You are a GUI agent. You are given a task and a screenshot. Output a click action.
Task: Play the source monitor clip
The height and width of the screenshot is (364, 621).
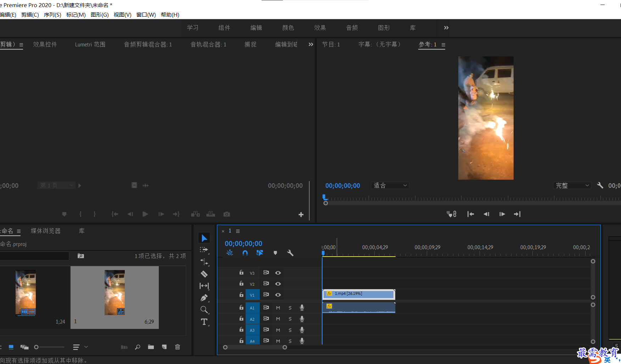[145, 214]
